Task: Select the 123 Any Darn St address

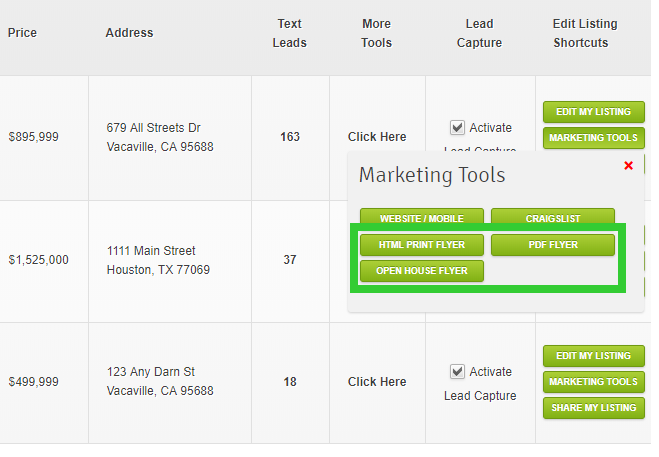Action: [160, 381]
